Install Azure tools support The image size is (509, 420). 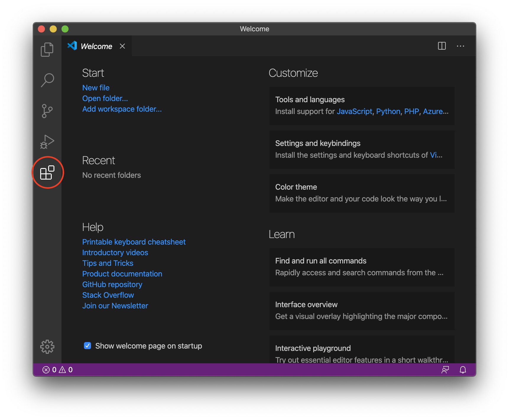coord(433,111)
